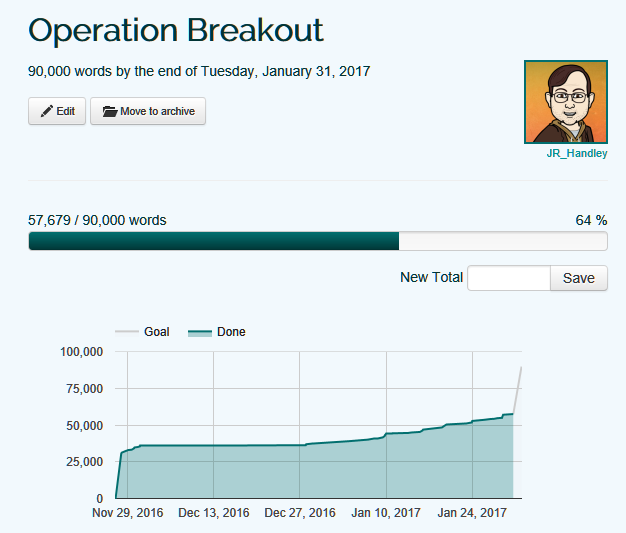626x533 pixels.
Task: Click the open folder icon for archiving
Action: coord(109,112)
